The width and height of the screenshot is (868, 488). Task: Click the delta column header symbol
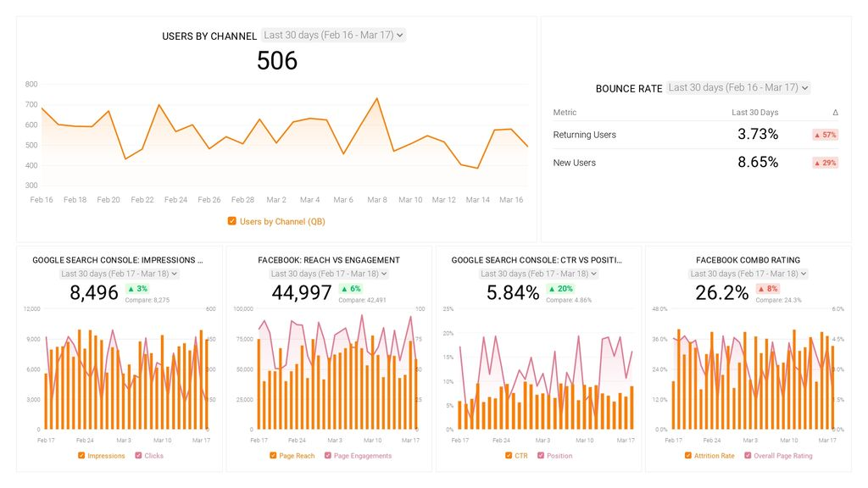(x=835, y=113)
